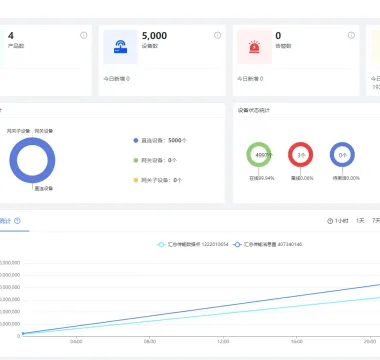
Task: Click the large blue device-type donut chart
Action: (32, 160)
